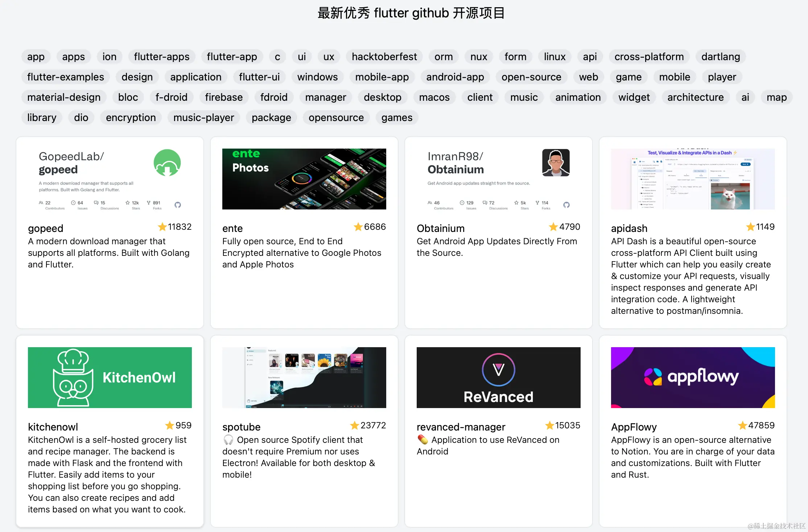The height and width of the screenshot is (532, 808).
Task: Click ImranR98's avatar on the Obtainium card
Action: click(556, 163)
